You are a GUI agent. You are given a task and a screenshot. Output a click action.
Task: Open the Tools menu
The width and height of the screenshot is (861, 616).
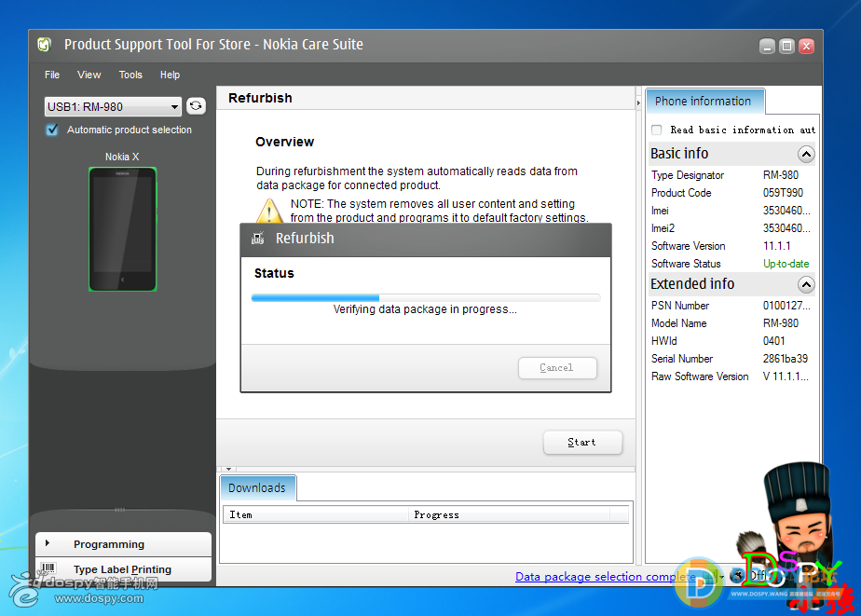[130, 75]
